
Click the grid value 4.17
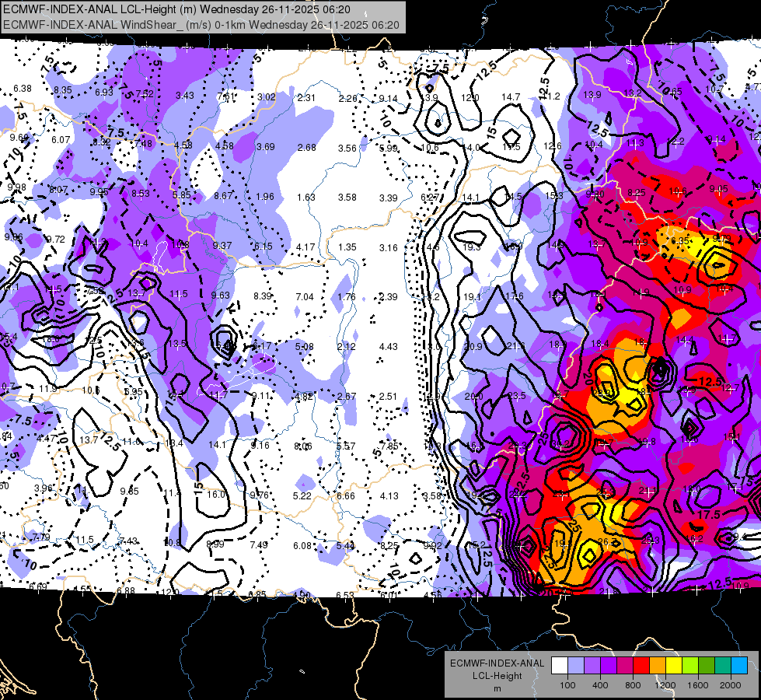click(305, 247)
